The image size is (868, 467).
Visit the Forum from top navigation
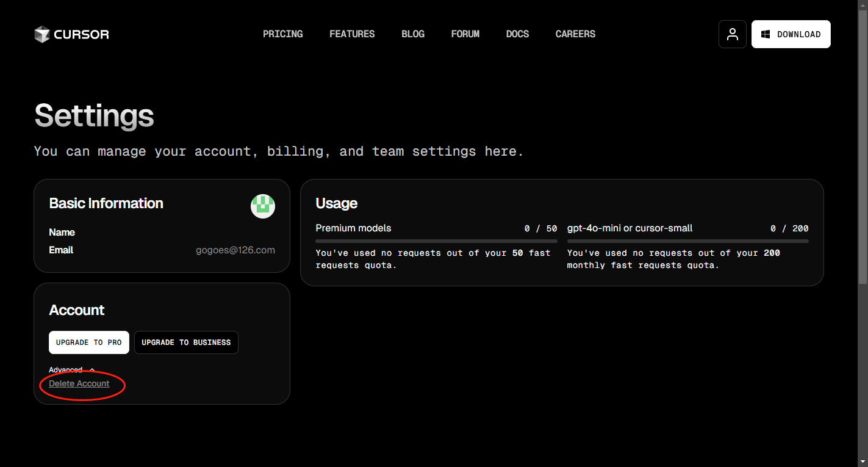[x=465, y=34]
